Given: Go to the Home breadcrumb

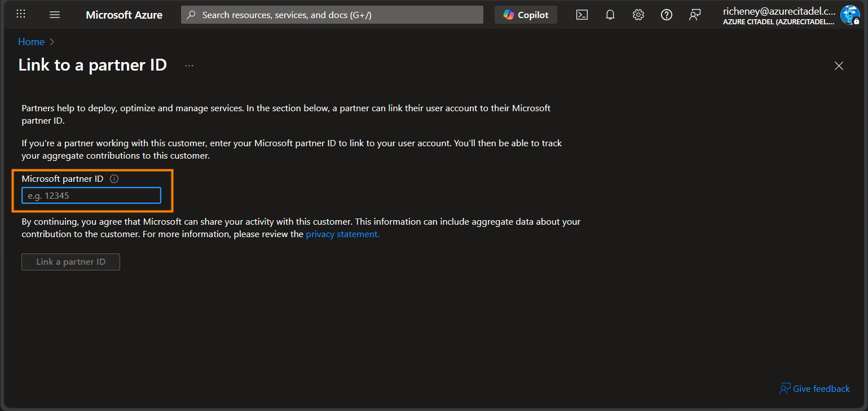Looking at the screenshot, I should click(x=31, y=42).
